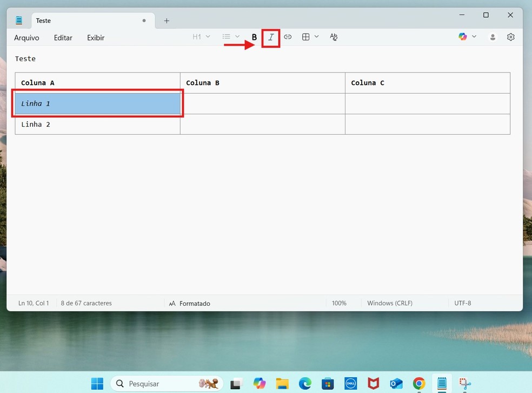Viewport: 532px width, 393px height.
Task: Launch Microsoft Edge from the taskbar
Action: (x=305, y=384)
